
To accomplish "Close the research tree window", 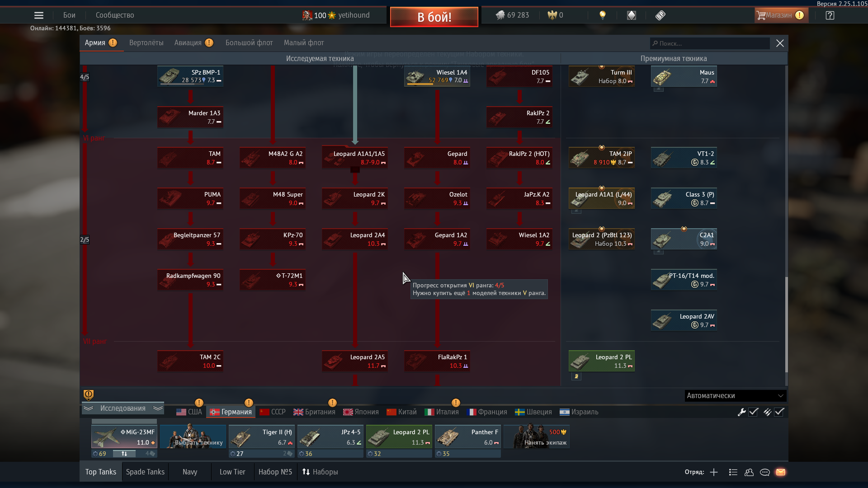I will 780,43.
